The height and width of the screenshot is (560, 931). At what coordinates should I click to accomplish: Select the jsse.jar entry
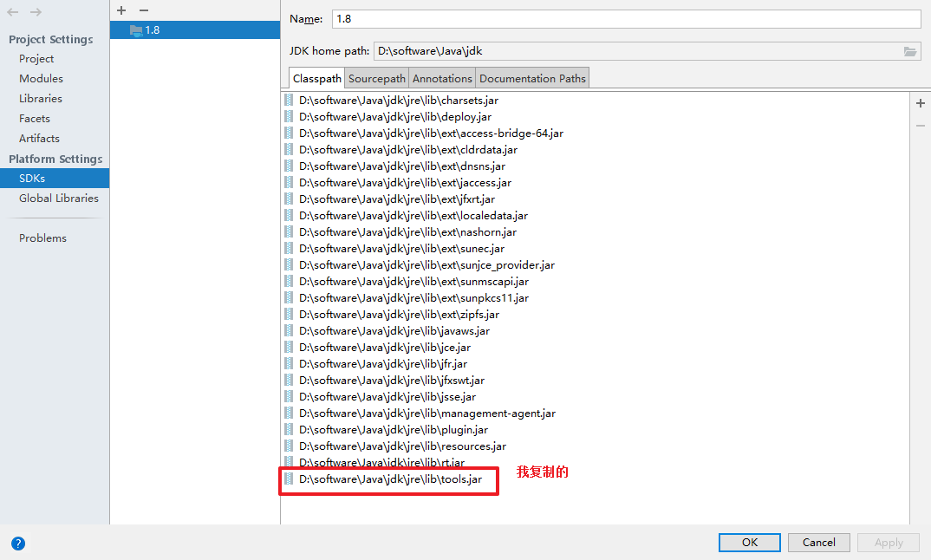387,397
